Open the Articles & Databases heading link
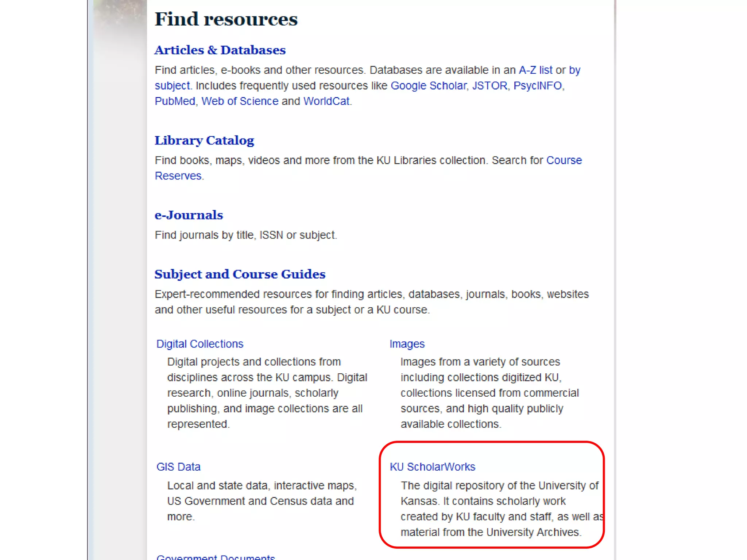This screenshot has width=747, height=560. pyautogui.click(x=220, y=50)
